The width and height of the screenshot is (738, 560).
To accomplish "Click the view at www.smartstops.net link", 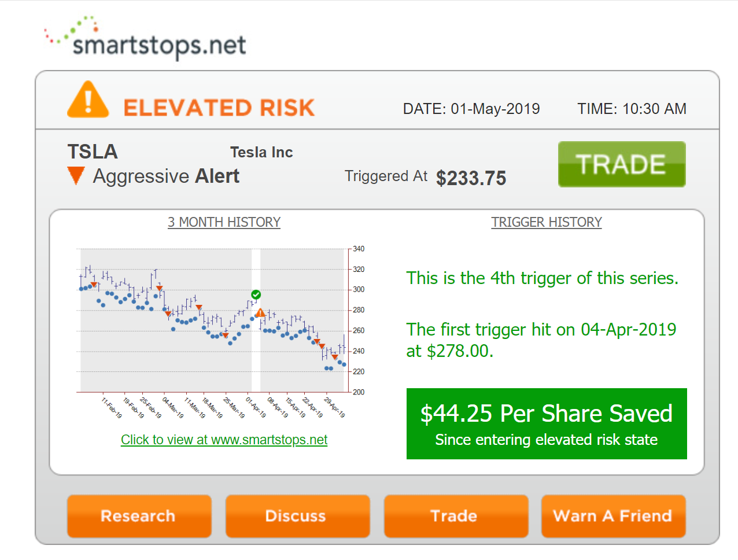I will click(x=224, y=440).
